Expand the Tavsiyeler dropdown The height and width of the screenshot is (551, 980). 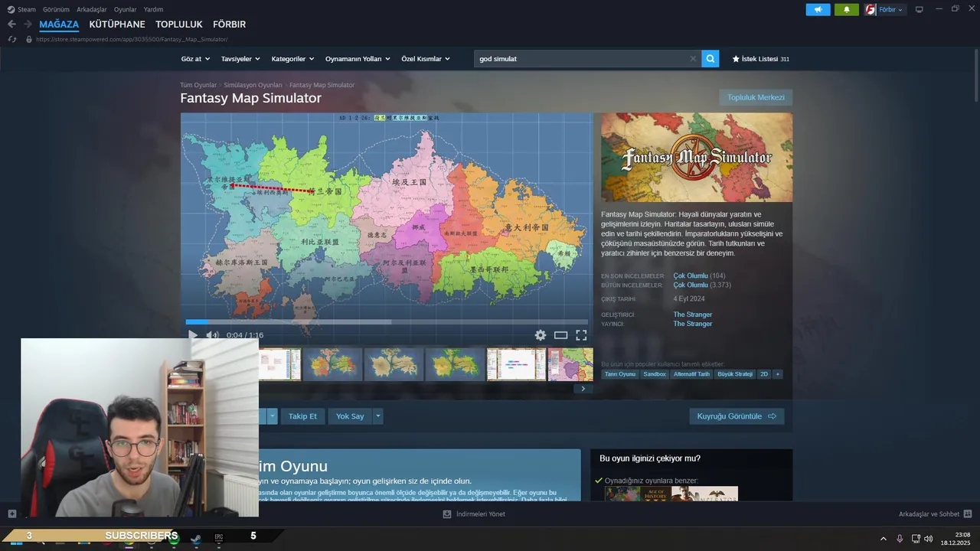[240, 59]
